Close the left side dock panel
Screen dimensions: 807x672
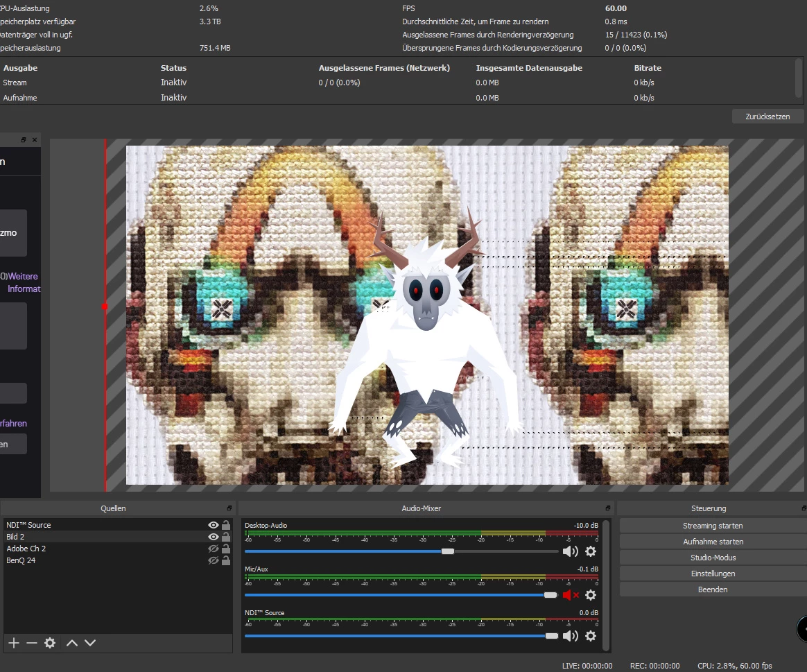click(x=35, y=140)
